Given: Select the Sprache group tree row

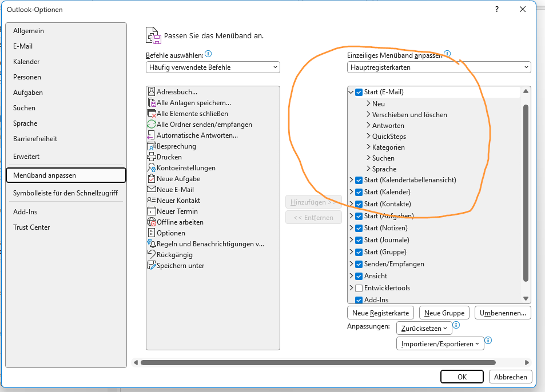Looking at the screenshot, I should (384, 169).
